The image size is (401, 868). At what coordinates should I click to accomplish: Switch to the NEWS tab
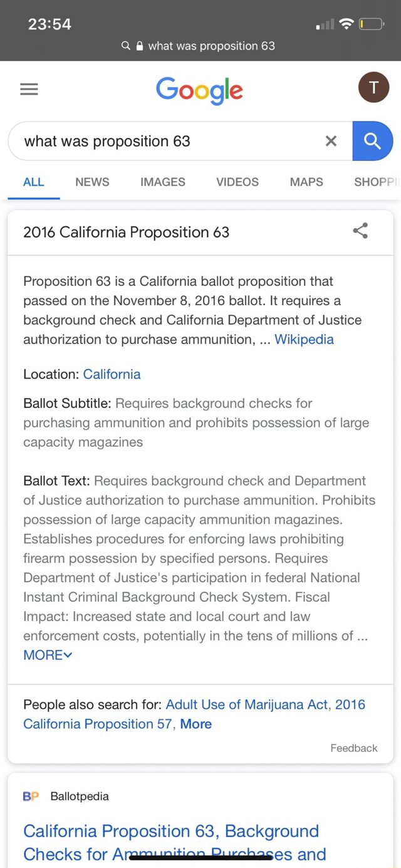click(92, 182)
